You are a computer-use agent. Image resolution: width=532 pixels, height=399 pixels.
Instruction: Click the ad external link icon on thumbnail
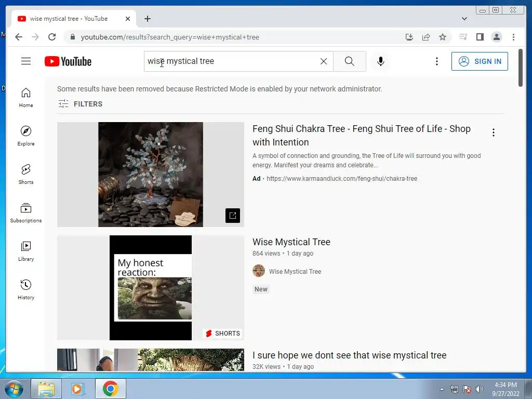233,216
